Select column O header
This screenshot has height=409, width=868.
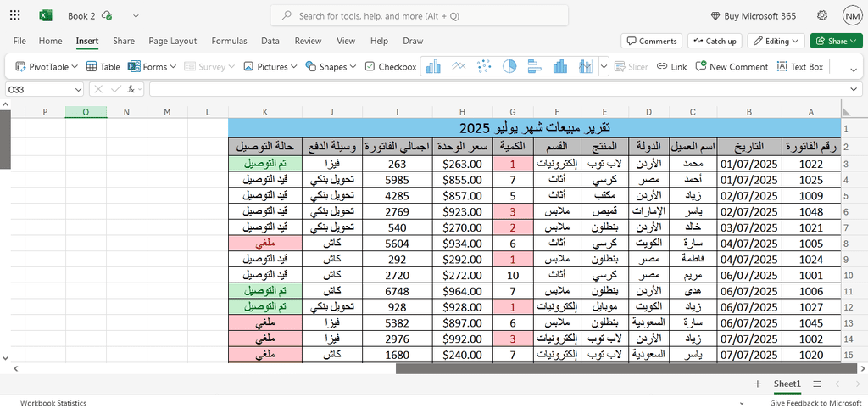[x=86, y=112]
